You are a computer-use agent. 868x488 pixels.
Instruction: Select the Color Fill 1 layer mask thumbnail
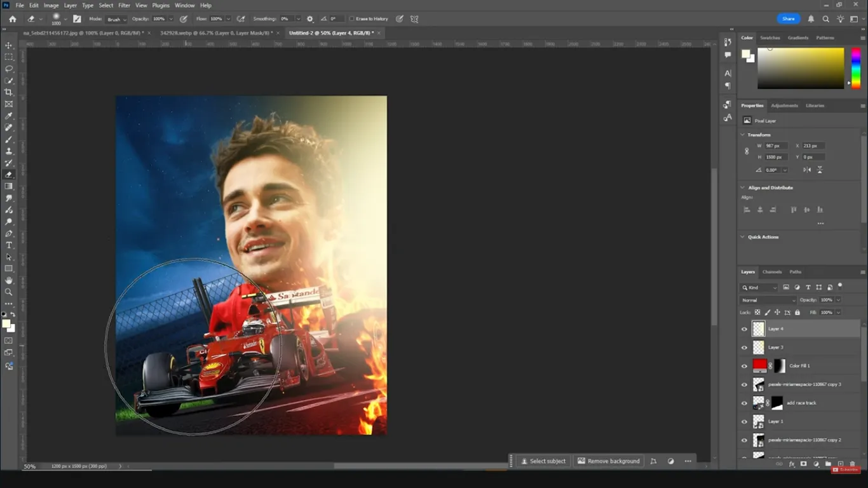coord(780,366)
